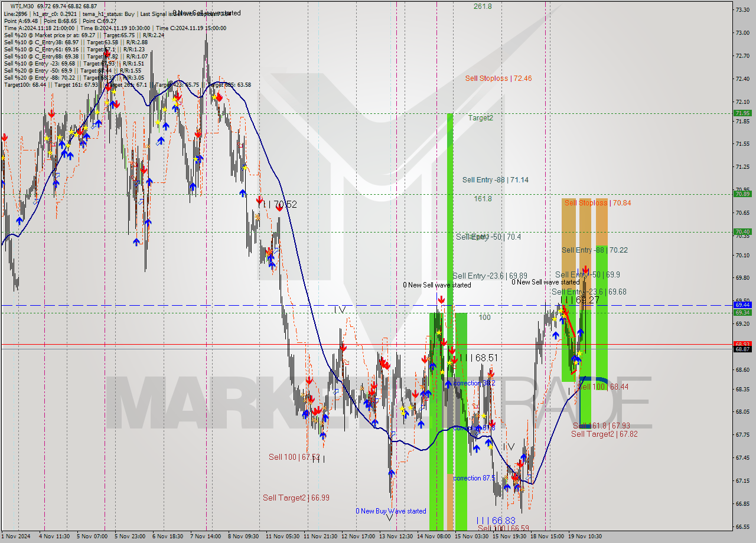Click the '161.8' Fibonacci level label
Viewport: 756px width, 543px height.
pos(483,199)
